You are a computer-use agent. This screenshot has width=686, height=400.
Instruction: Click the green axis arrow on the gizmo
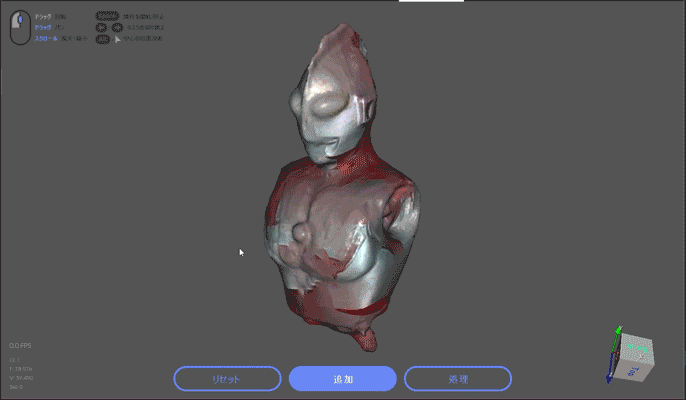coord(618,330)
